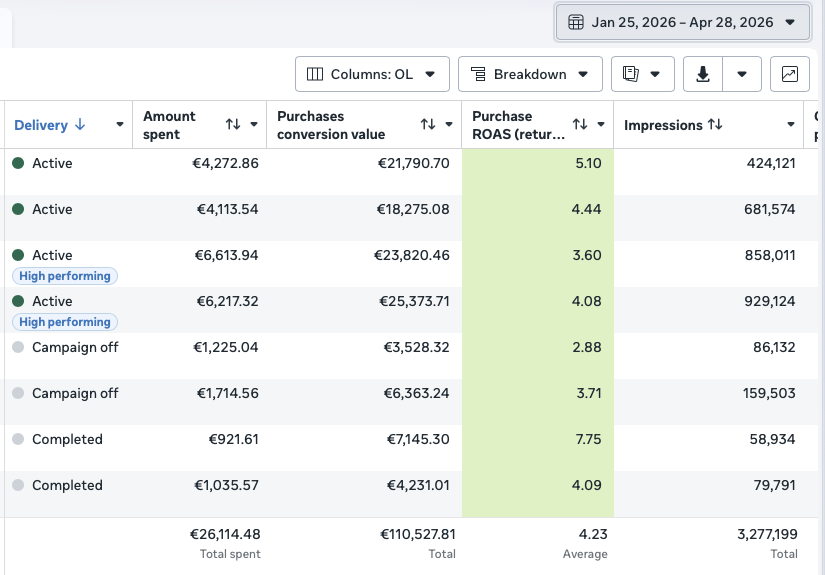The width and height of the screenshot is (825, 575).
Task: Select conversion value €25,373.71 cell
Action: pos(415,301)
